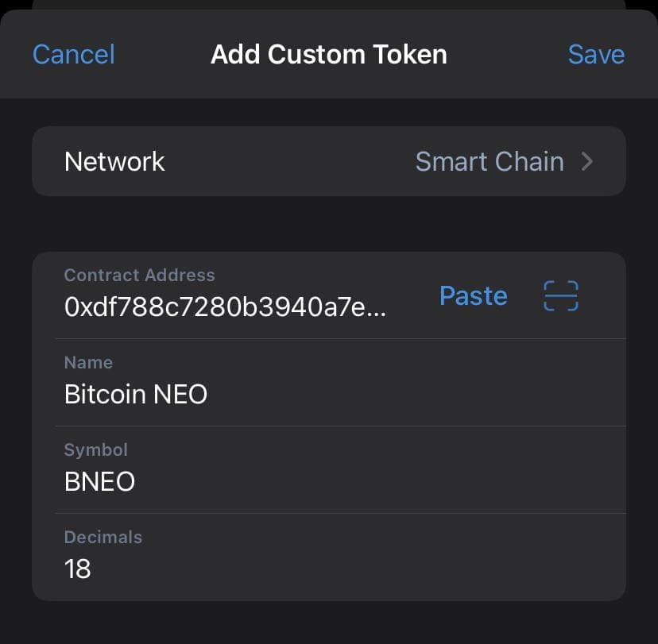Tap the Contract Address label
Image resolution: width=658 pixels, height=644 pixels.
point(139,276)
